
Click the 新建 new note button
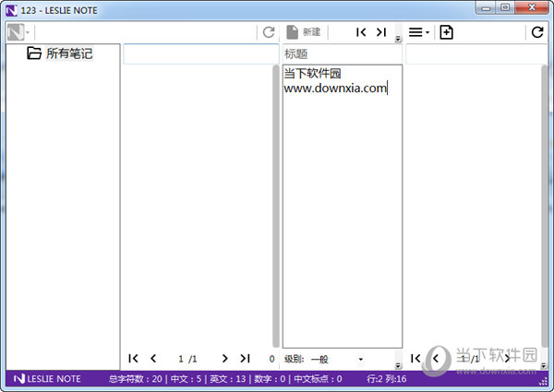pos(304,32)
